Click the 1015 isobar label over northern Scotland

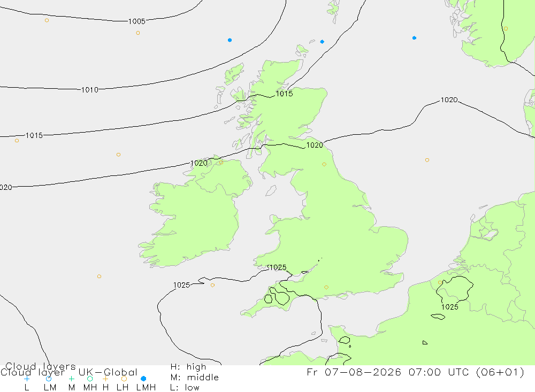pos(284,94)
